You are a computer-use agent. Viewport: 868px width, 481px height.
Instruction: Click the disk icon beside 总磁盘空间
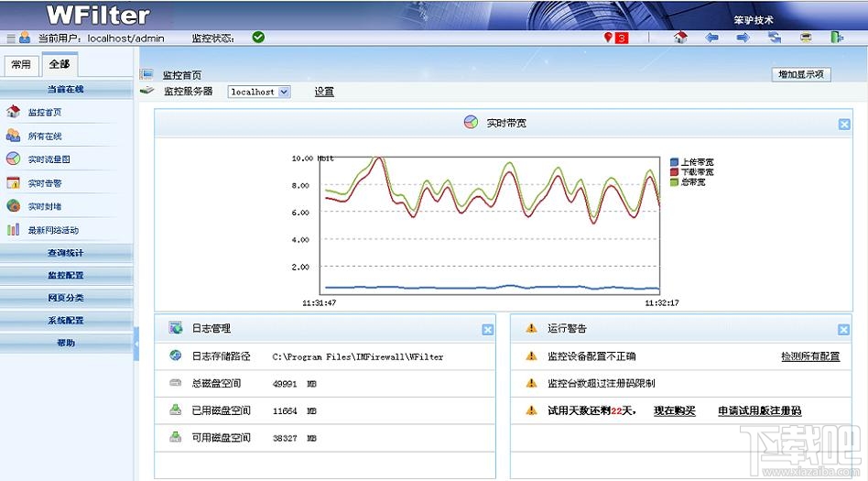tap(176, 383)
